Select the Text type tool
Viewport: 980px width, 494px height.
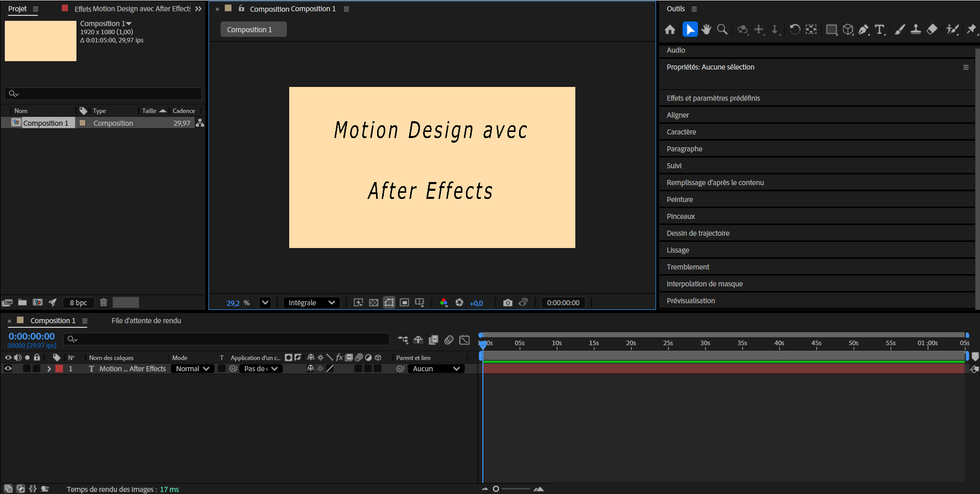click(880, 30)
